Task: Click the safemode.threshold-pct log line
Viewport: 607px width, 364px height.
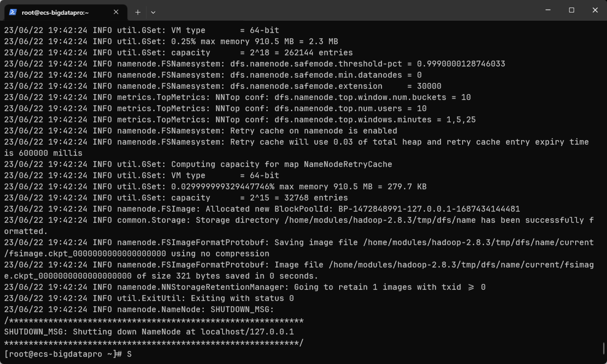Action: [x=254, y=64]
